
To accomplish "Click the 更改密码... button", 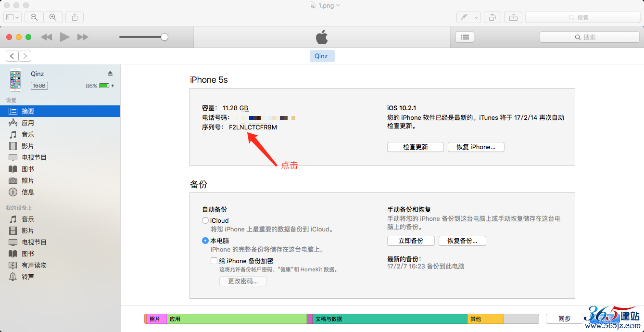I will [x=243, y=281].
